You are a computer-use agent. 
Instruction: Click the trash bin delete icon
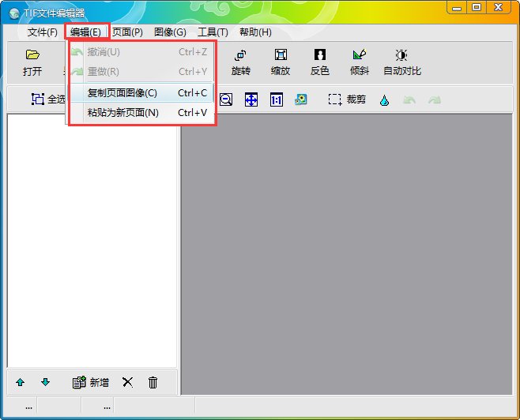[153, 383]
